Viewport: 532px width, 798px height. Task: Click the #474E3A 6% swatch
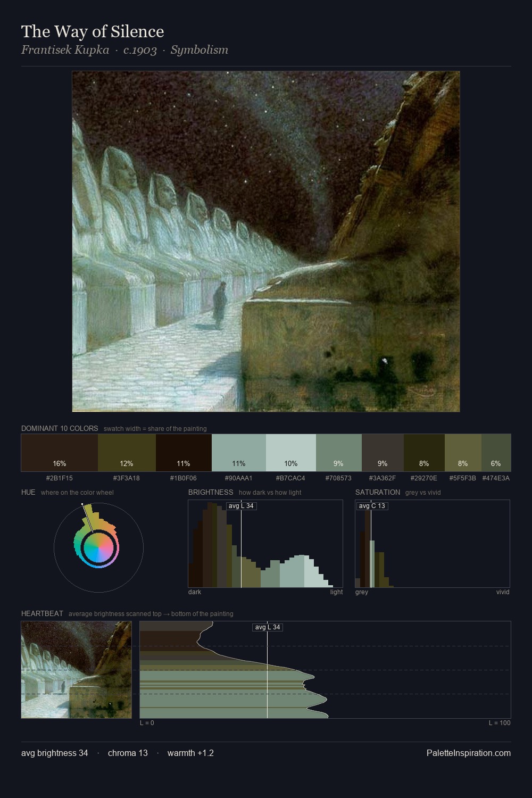pos(496,453)
